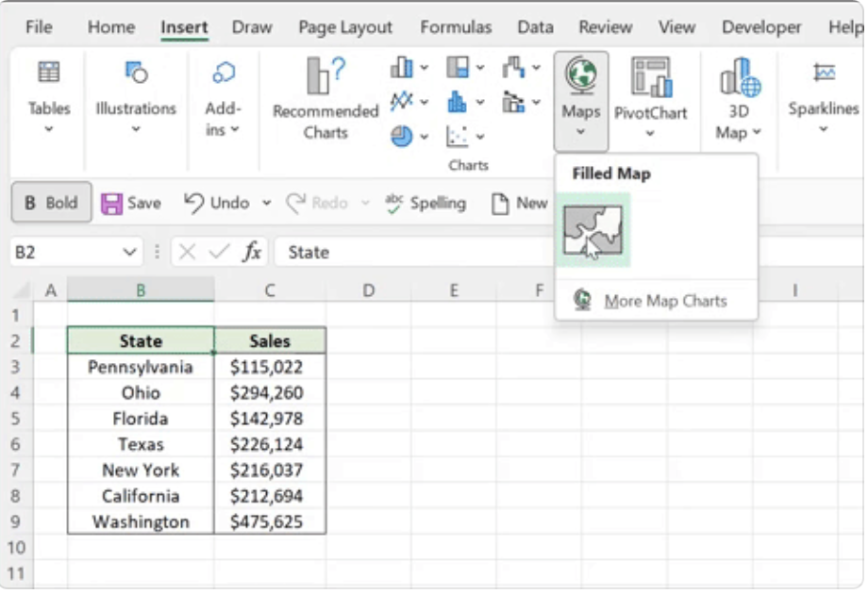
Task: Click inside the formula bar
Action: click(x=415, y=252)
